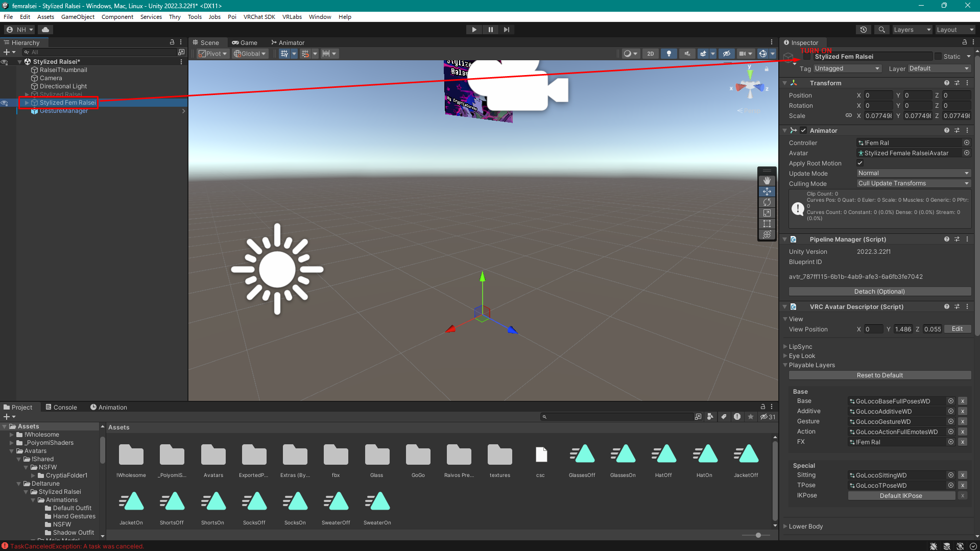Screen dimensions: 980x551
Task: Toggle 2D view in Scene toolbar
Action: coord(650,54)
